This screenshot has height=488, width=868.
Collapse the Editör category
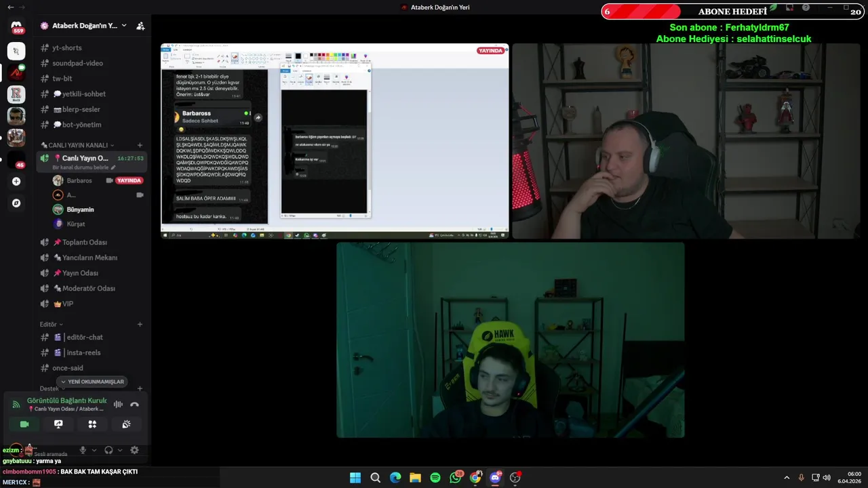coord(51,325)
